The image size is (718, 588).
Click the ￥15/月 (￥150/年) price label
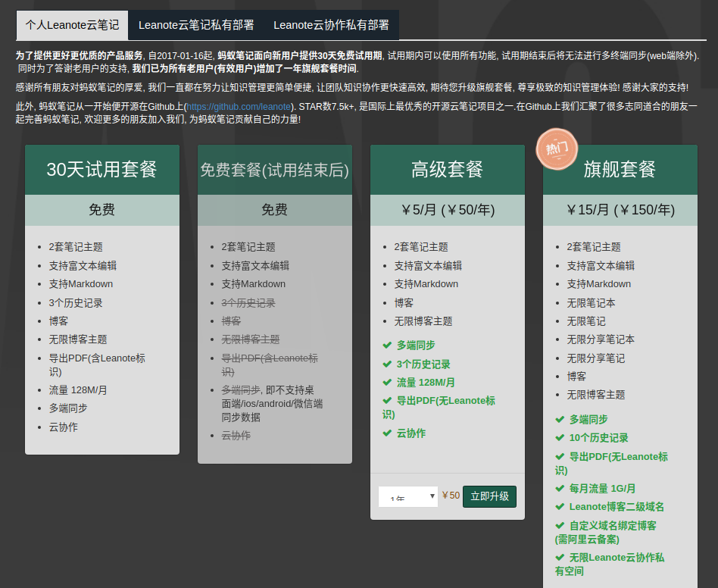click(x=620, y=210)
